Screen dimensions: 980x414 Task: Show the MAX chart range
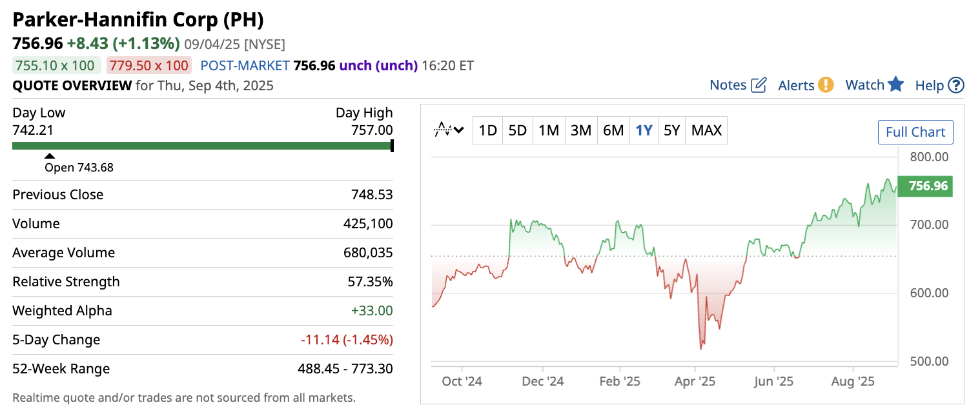[706, 130]
